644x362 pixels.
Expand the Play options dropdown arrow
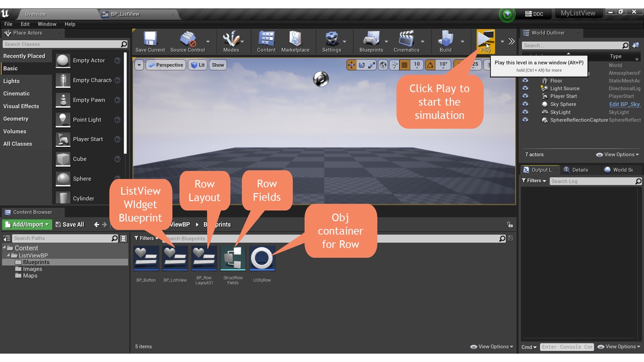[x=502, y=42]
